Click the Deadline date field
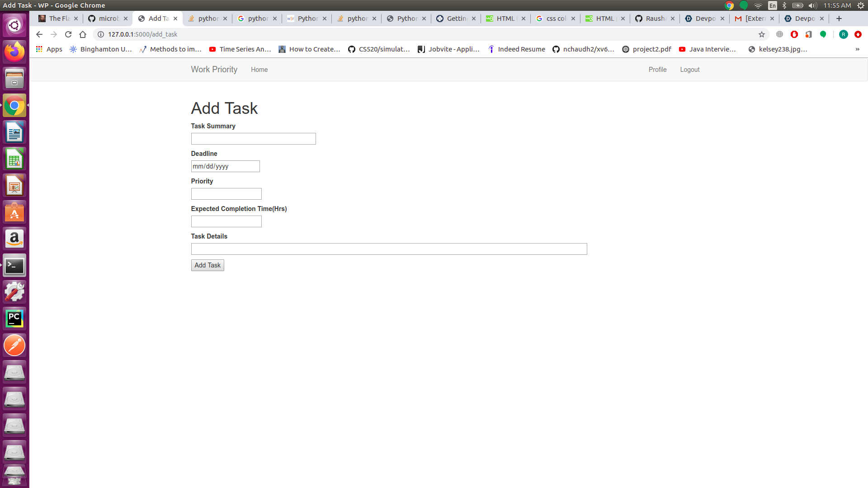The width and height of the screenshot is (868, 488). [x=225, y=166]
